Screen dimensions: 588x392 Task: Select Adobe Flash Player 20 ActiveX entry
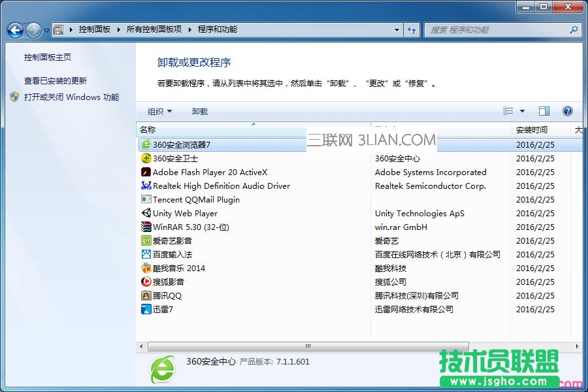click(210, 172)
